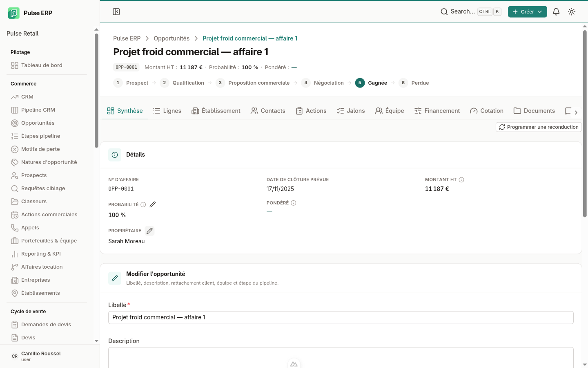Open Actions commerciales
This screenshot has width=588, height=368.
click(x=49, y=215)
